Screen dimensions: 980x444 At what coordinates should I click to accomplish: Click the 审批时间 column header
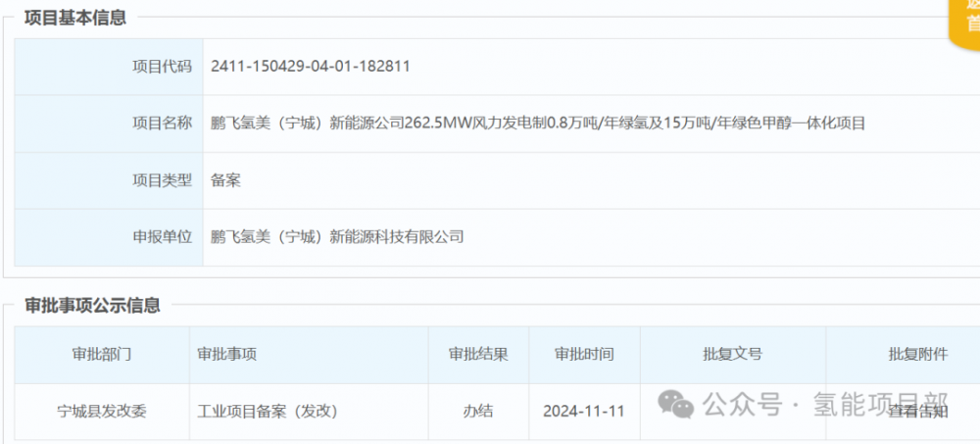pyautogui.click(x=584, y=355)
